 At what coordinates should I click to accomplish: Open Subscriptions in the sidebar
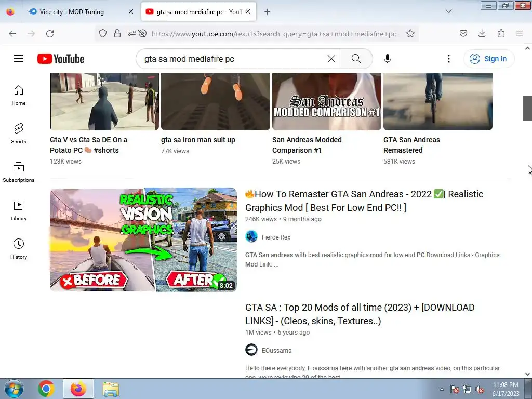click(19, 172)
